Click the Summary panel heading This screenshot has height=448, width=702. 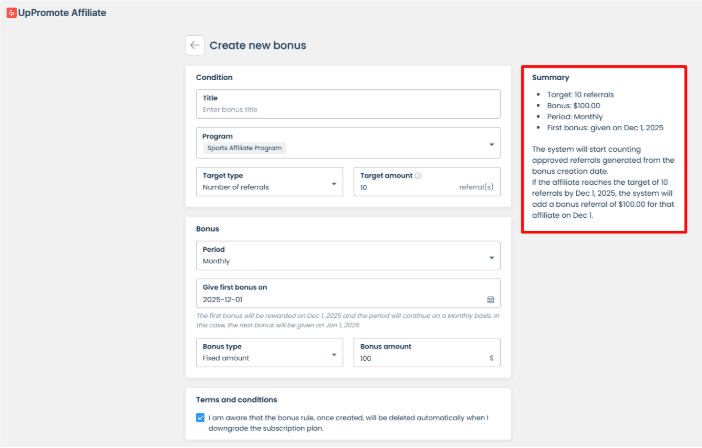550,77
